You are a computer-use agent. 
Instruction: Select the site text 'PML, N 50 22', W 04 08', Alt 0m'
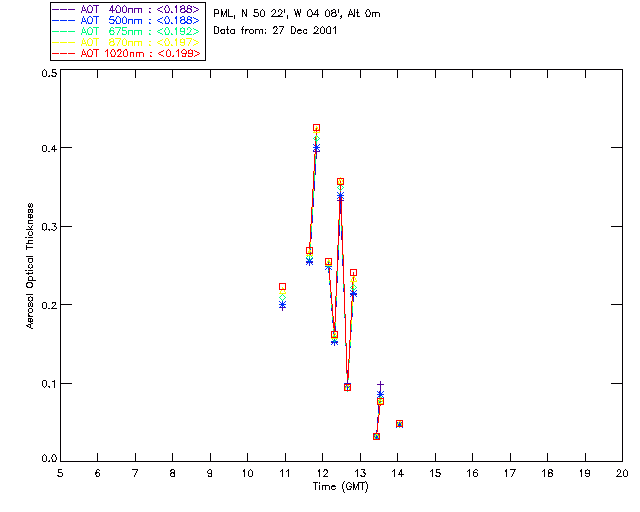(x=297, y=14)
